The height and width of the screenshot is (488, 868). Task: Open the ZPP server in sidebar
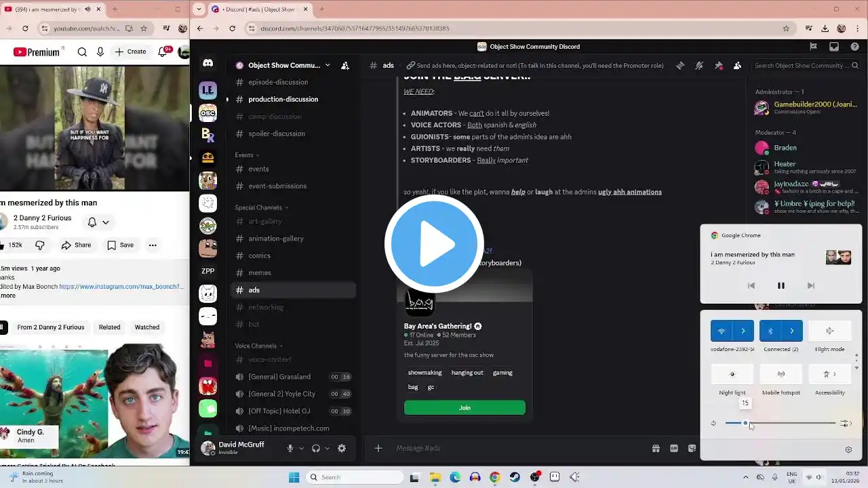pos(208,271)
